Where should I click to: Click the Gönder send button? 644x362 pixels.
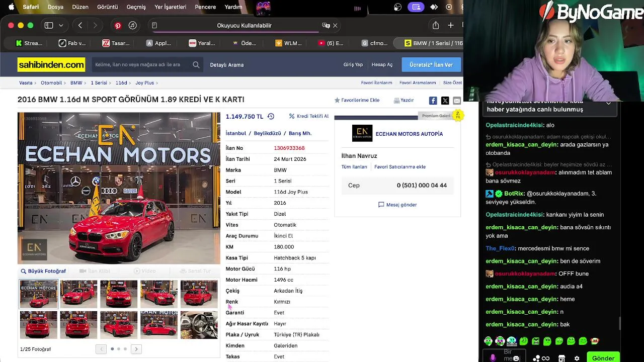pyautogui.click(x=603, y=358)
